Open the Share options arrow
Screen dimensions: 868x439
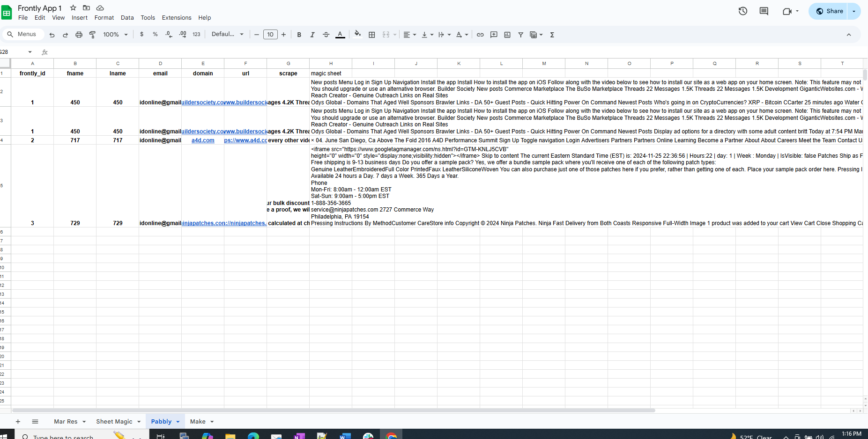point(854,11)
